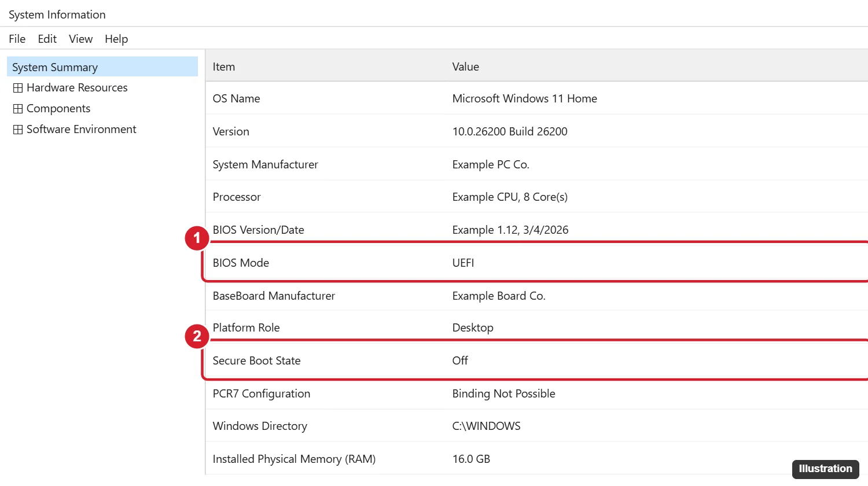868x486 pixels.
Task: Click the 16.0 GB value
Action: [x=471, y=459]
